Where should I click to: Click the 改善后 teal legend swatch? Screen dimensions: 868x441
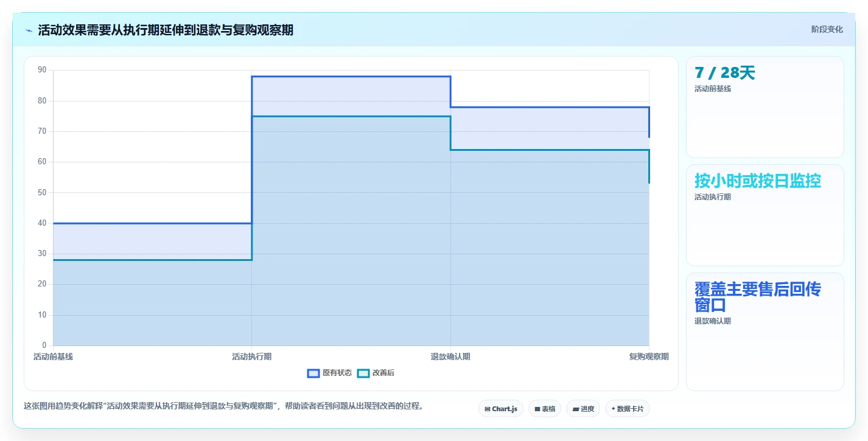pyautogui.click(x=363, y=373)
